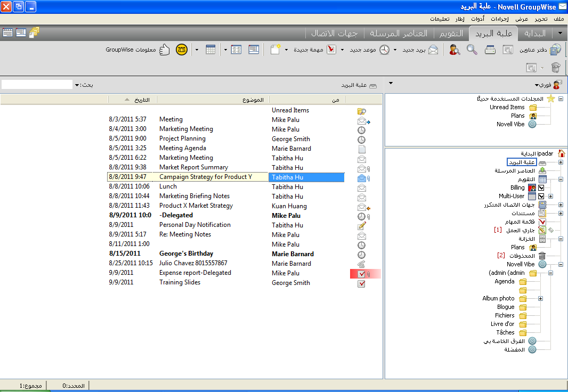Screen dimensions: 568x392
Task: Open the ملف menu
Action: pyautogui.click(x=558, y=19)
